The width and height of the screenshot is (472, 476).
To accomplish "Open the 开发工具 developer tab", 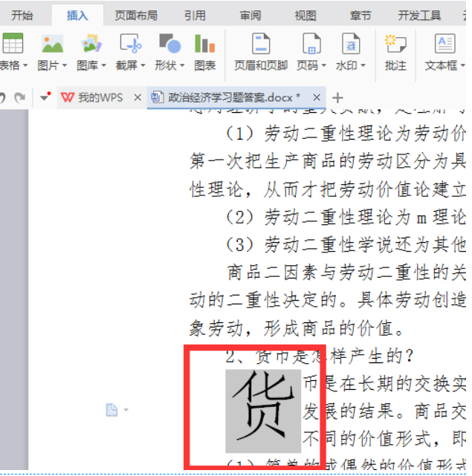I will click(x=420, y=15).
